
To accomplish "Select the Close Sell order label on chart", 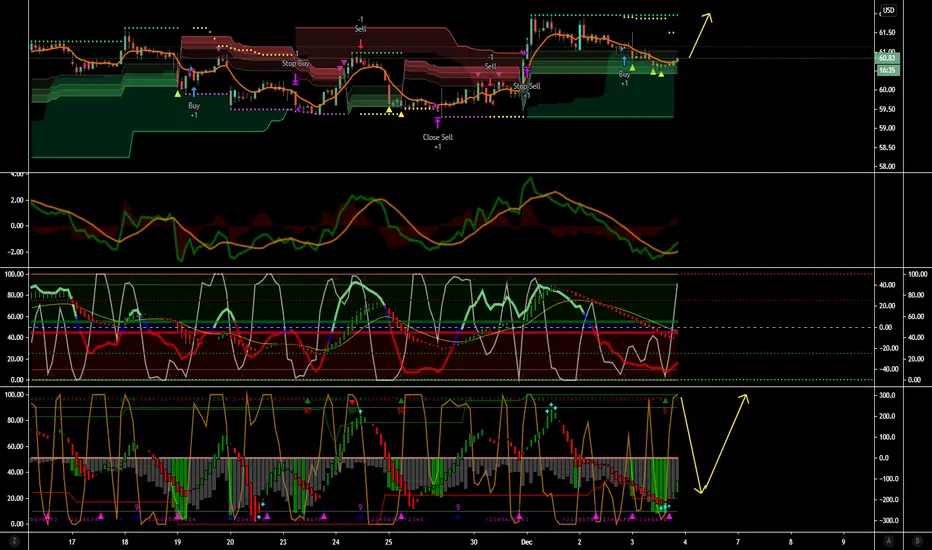I will click(437, 137).
